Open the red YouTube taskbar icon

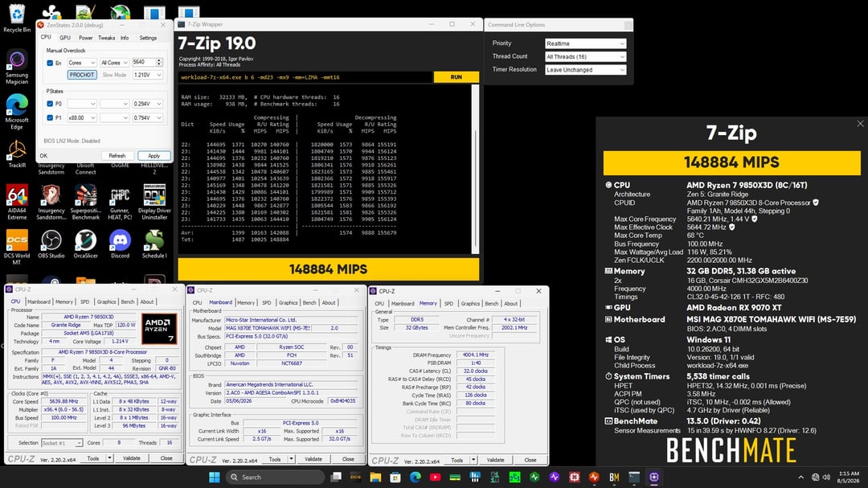(x=435, y=477)
